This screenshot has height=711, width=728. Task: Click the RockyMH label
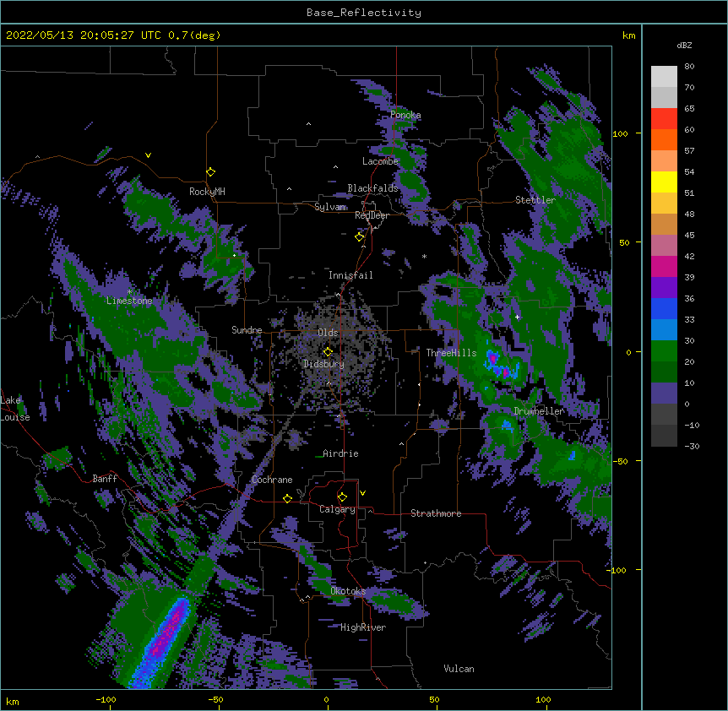pos(207,192)
